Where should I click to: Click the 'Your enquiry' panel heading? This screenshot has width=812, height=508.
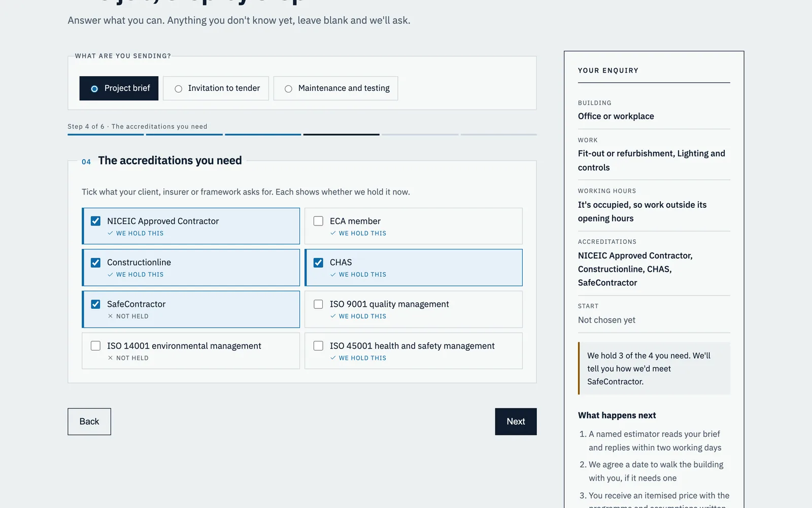pyautogui.click(x=608, y=71)
